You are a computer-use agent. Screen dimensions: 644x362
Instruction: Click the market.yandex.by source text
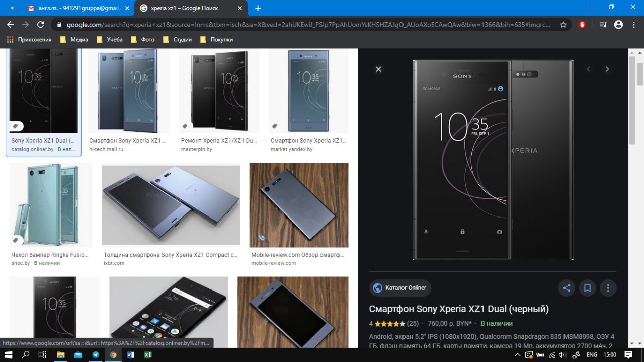[x=291, y=149]
